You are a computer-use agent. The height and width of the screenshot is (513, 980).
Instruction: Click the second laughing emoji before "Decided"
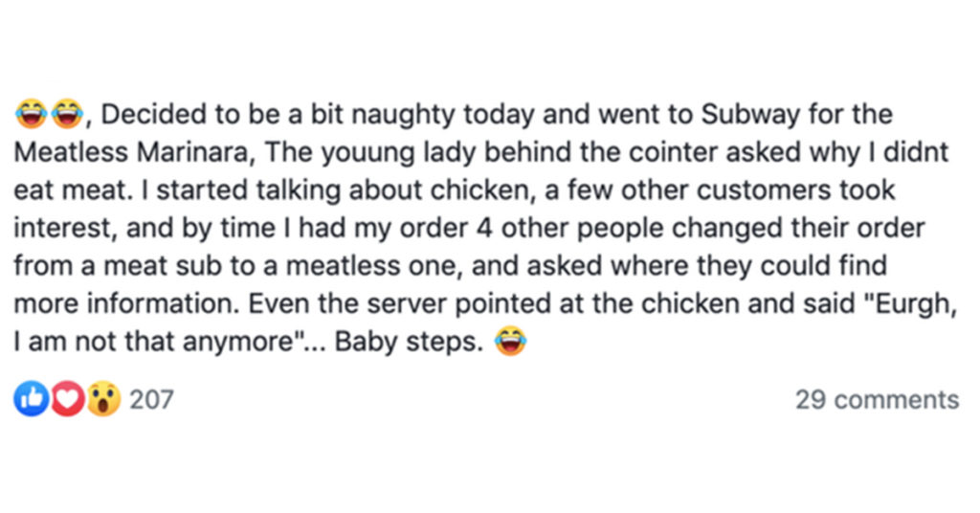click(x=68, y=114)
